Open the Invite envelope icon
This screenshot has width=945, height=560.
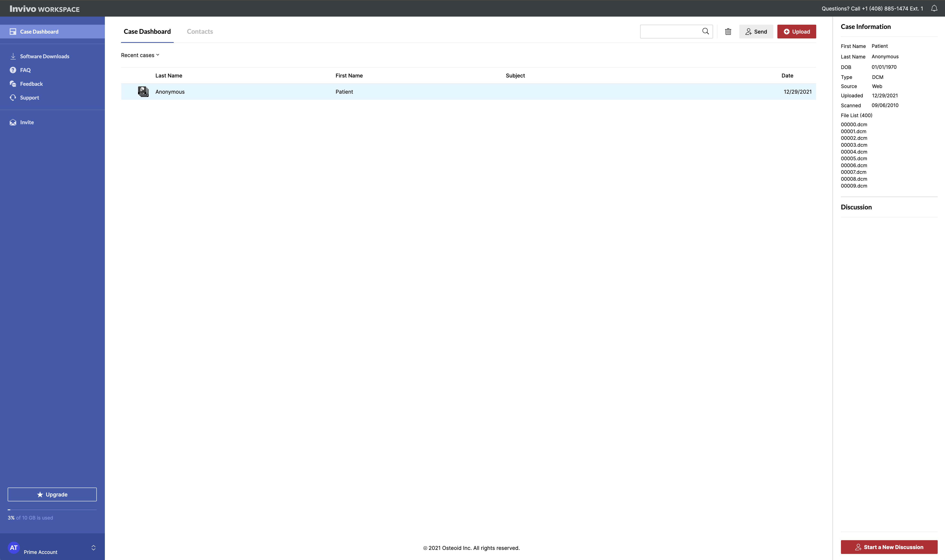[x=13, y=122]
